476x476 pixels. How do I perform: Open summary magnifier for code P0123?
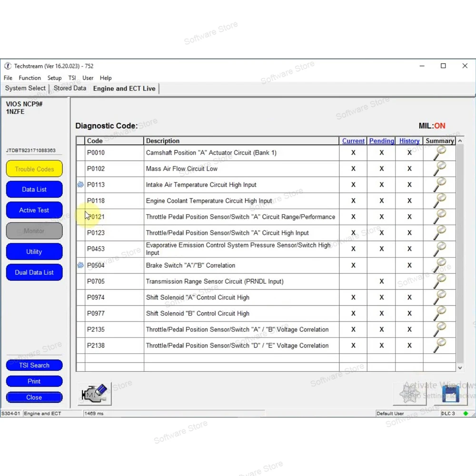coord(439,233)
